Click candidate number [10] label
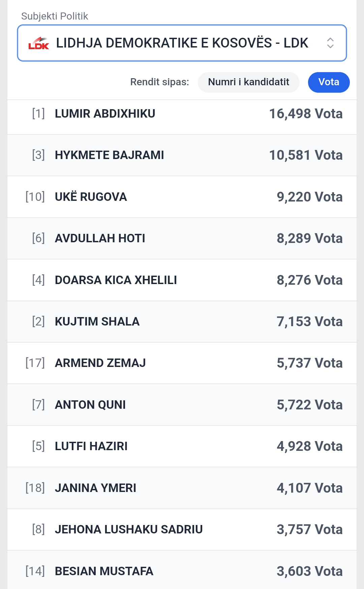 [35, 197]
